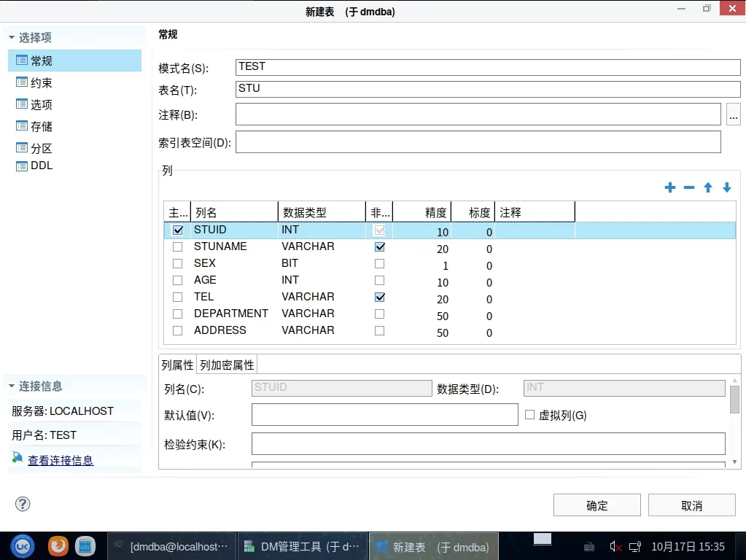Open the 查看连接信息 link
This screenshot has width=746, height=560.
click(61, 460)
